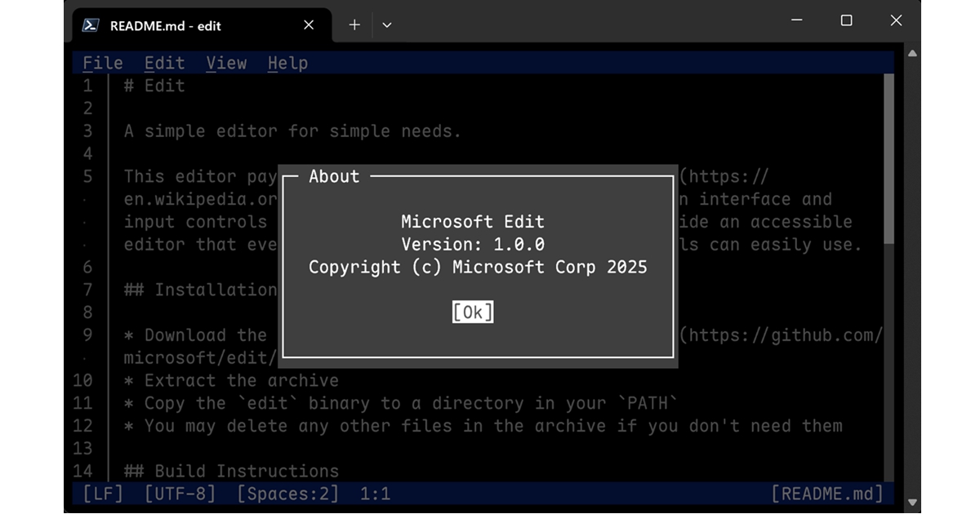Click the Copyright line in About dialog
The image size is (980, 514).
(478, 268)
